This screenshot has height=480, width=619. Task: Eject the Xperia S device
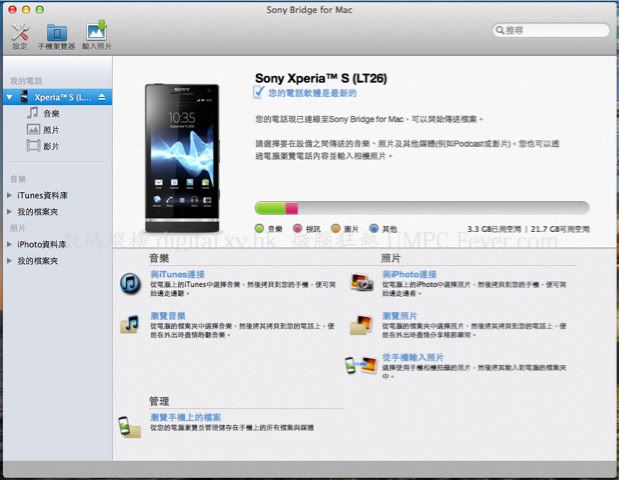click(102, 97)
